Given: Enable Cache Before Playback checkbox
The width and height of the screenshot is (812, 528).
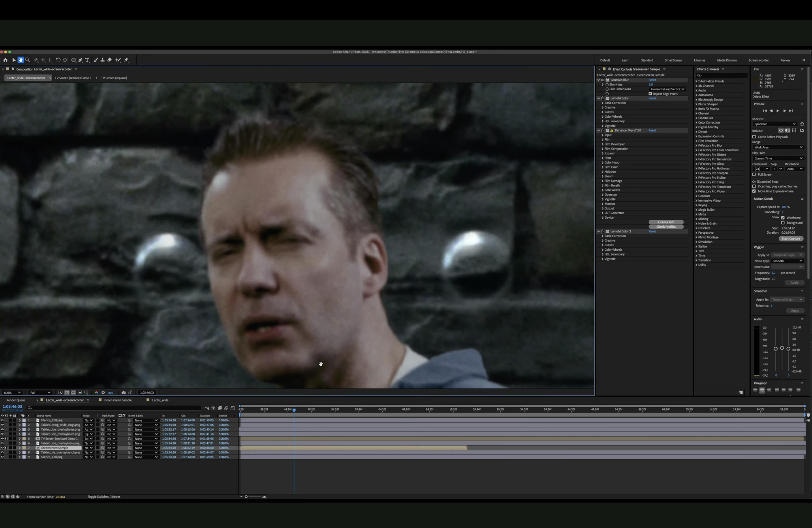Looking at the screenshot, I should pyautogui.click(x=754, y=137).
